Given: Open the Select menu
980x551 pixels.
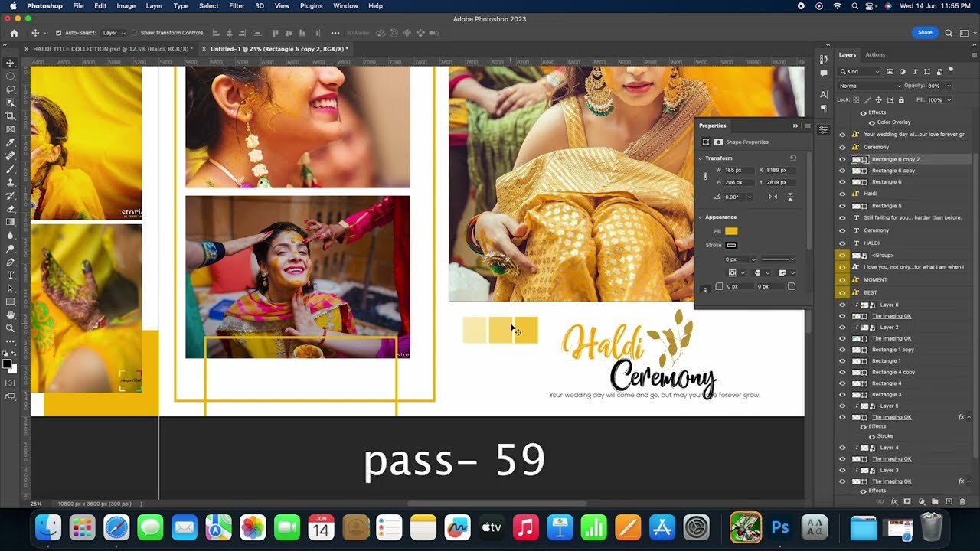Looking at the screenshot, I should click(x=208, y=5).
